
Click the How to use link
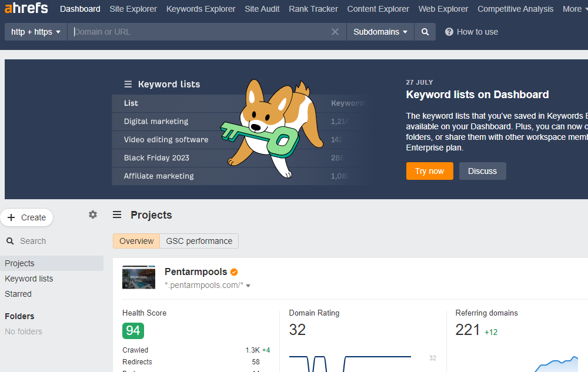477,32
